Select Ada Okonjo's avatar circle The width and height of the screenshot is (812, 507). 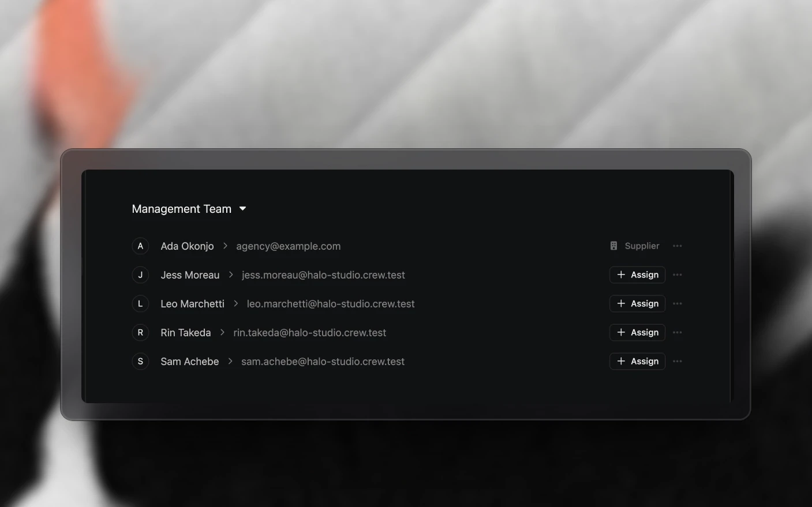pos(140,246)
